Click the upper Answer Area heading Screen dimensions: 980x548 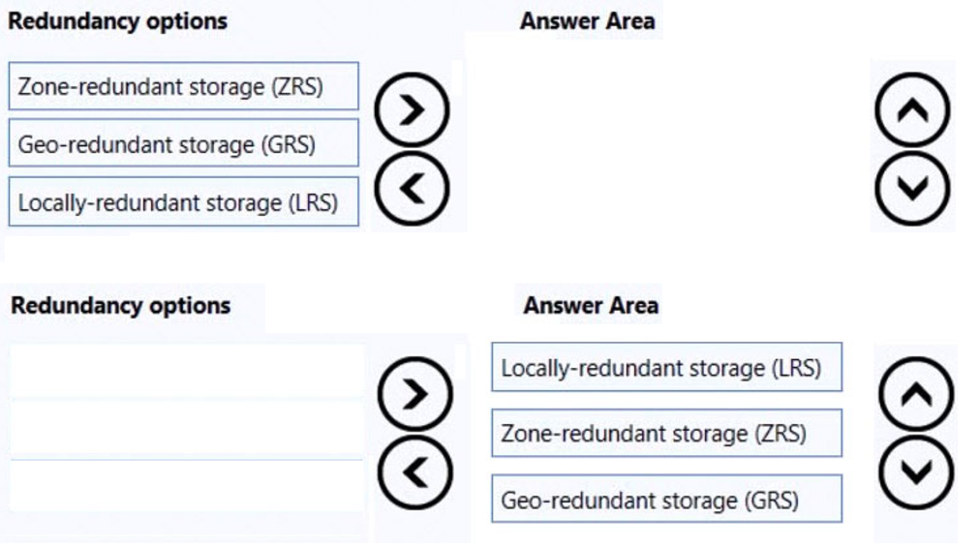coord(587,21)
